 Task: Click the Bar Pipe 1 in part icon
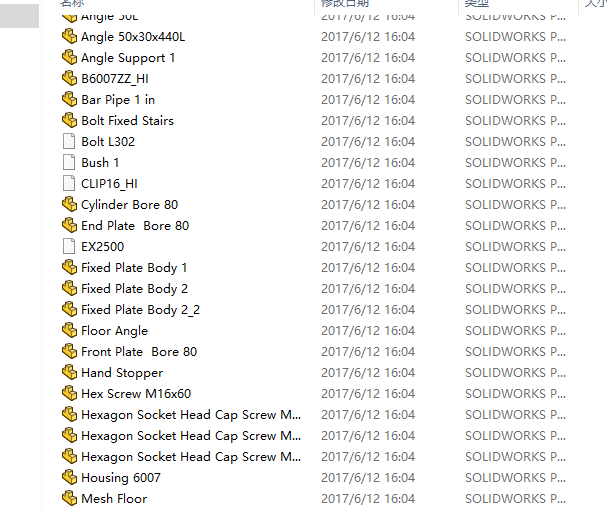coord(70,99)
